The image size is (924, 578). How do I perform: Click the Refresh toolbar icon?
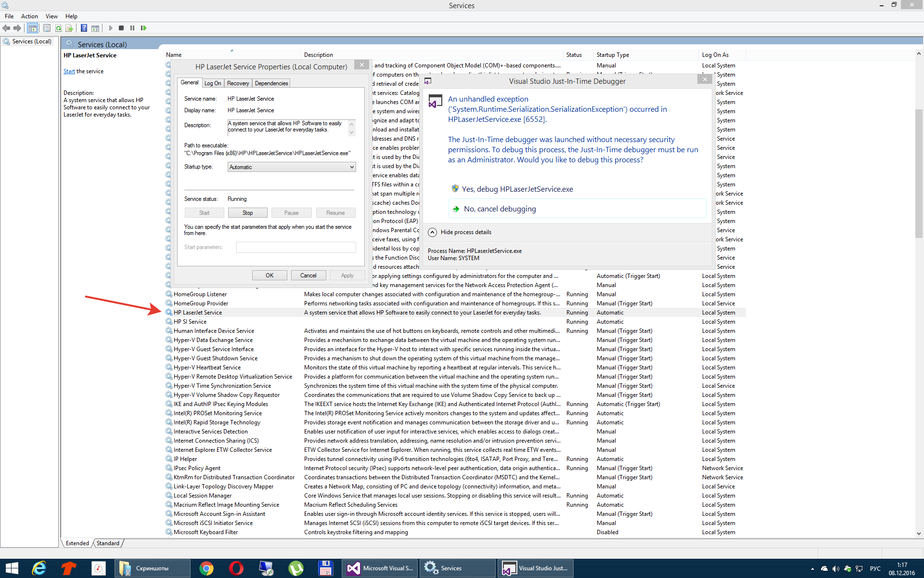tap(58, 28)
